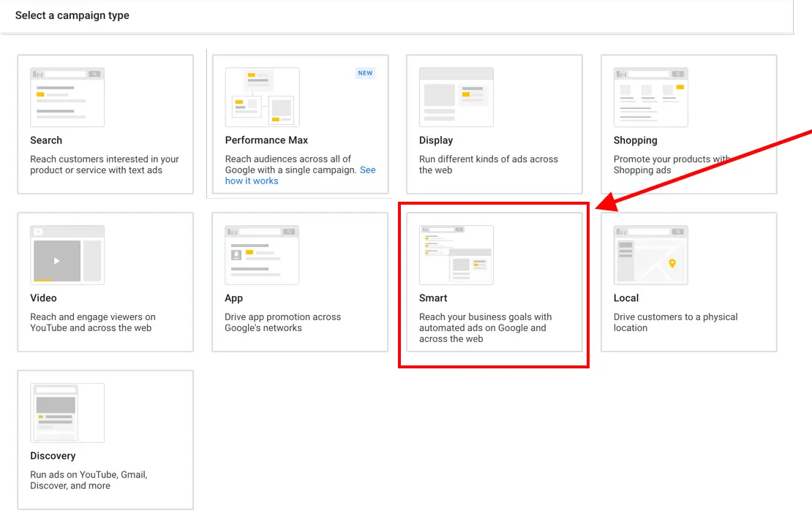The image size is (812, 516).
Task: Choose the 'Shopping' campaign title
Action: coord(636,140)
